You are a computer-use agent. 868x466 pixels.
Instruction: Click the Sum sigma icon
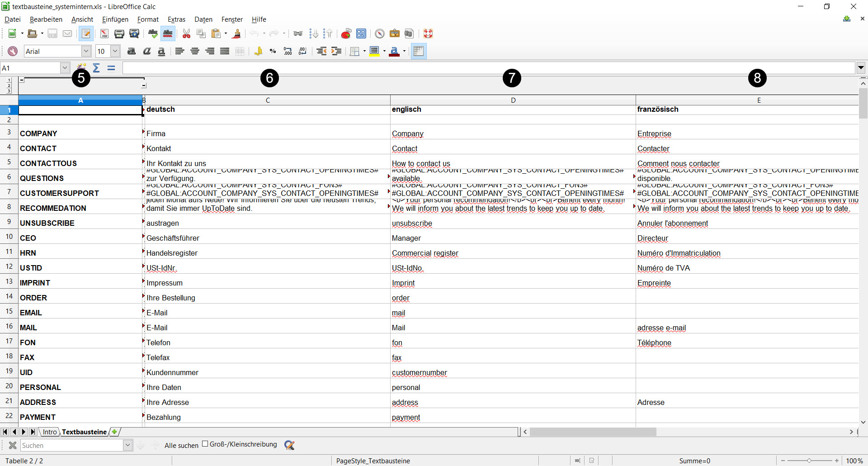[x=96, y=68]
